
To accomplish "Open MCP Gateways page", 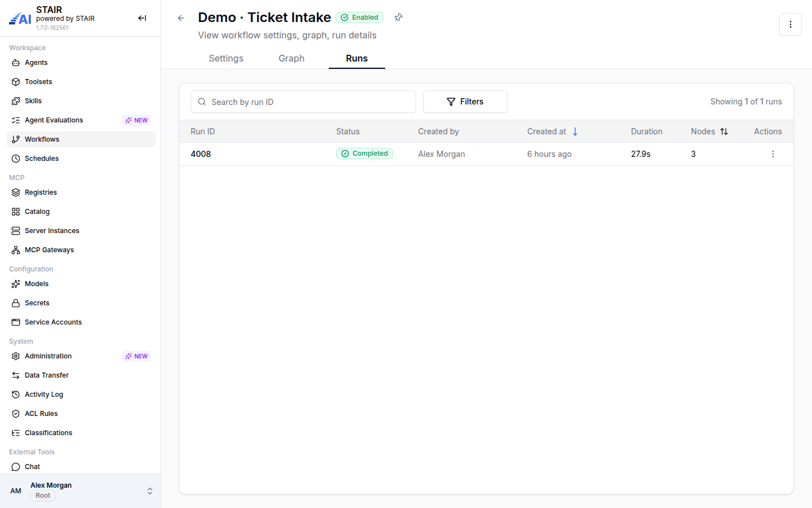I will (x=81, y=250).
